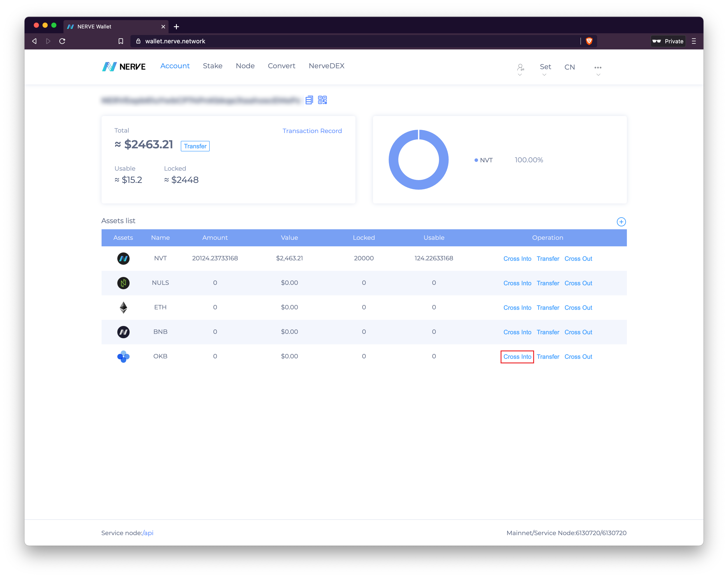Click Cross Into for ETH
Viewport: 728px width, 578px height.
(517, 308)
